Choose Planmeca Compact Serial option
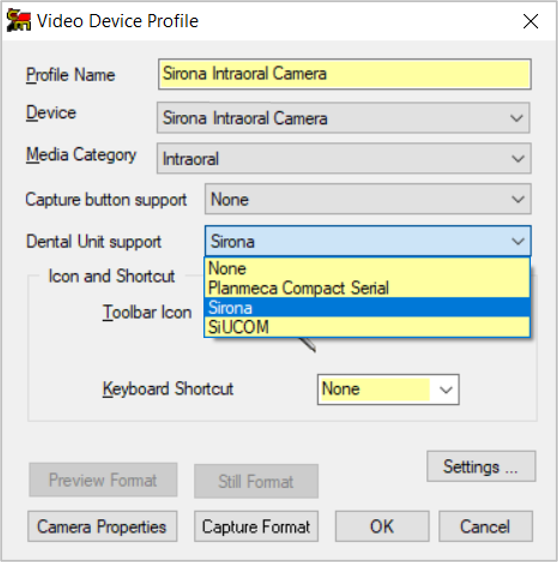 367,288
